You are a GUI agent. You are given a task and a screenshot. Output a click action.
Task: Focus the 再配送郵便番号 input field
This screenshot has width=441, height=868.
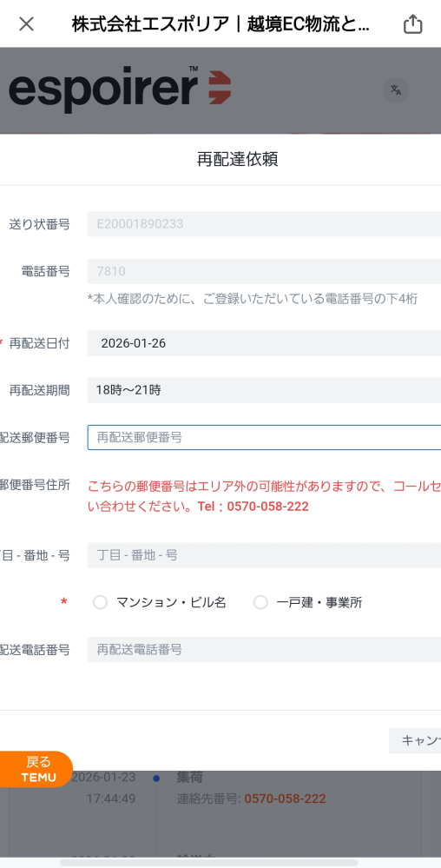(x=264, y=437)
